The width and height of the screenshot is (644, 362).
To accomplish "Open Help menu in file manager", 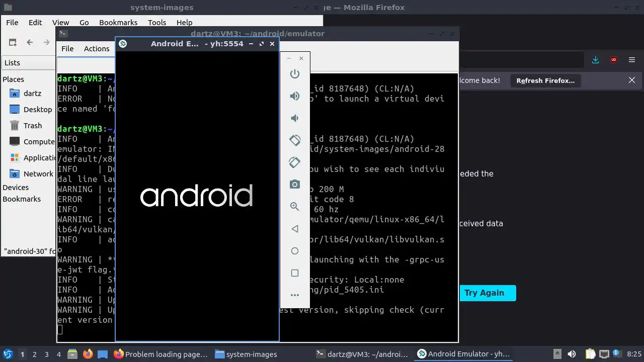I will (184, 23).
